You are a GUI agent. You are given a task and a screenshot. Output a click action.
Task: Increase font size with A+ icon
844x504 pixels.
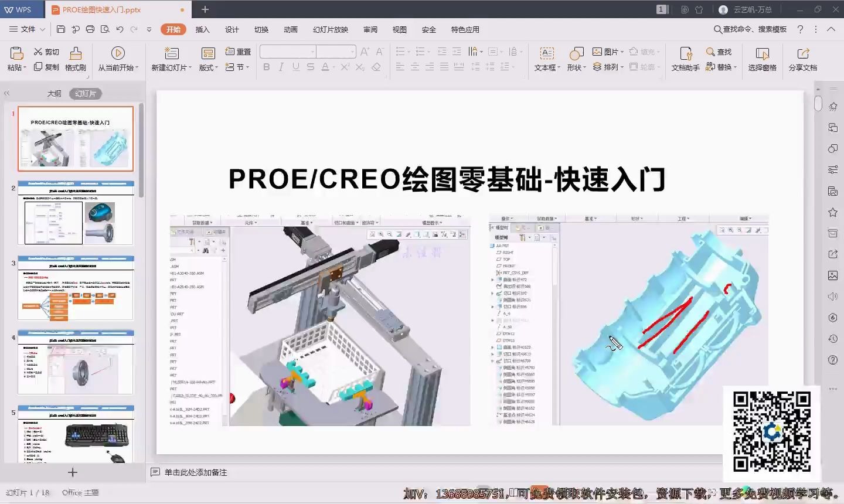365,52
